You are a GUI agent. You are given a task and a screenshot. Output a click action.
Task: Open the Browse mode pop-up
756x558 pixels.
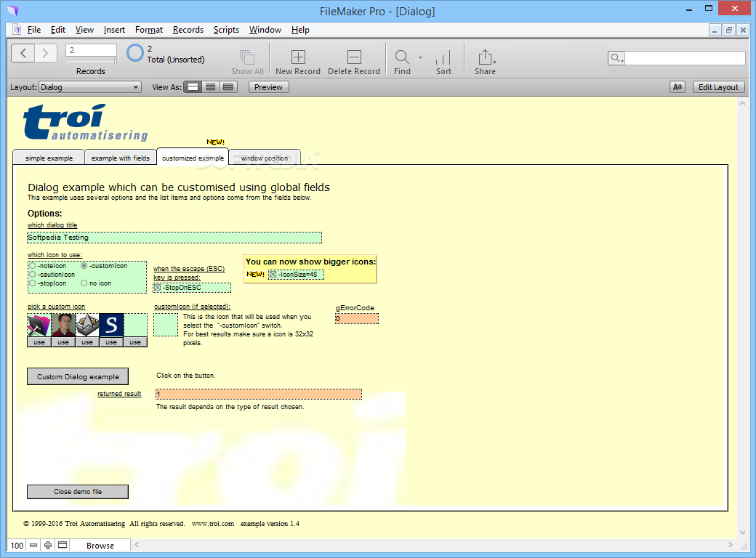[100, 546]
